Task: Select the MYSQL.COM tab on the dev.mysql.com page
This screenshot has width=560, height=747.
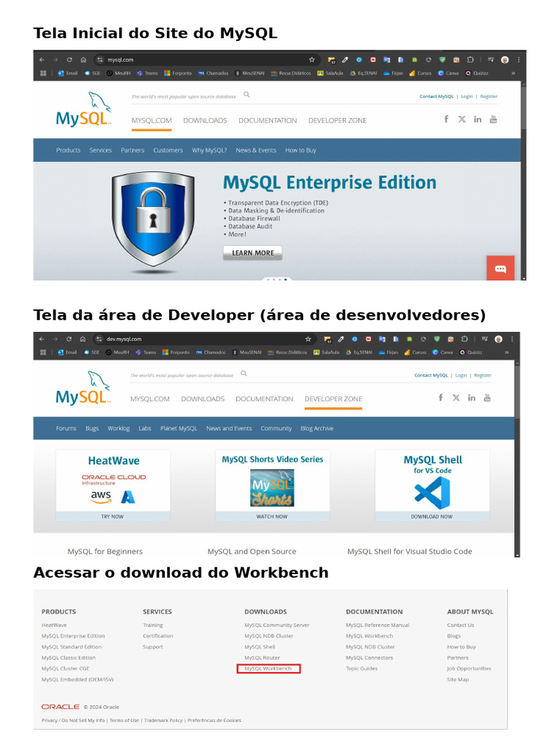Action: (150, 399)
